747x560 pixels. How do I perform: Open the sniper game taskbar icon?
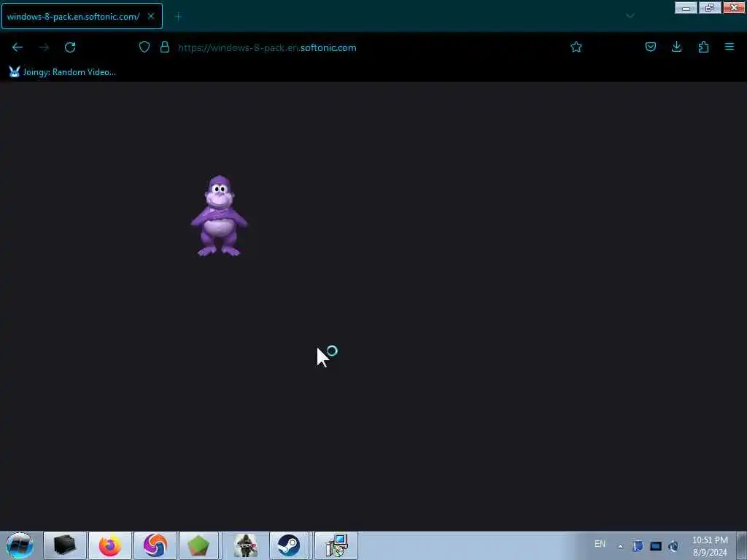point(246,545)
